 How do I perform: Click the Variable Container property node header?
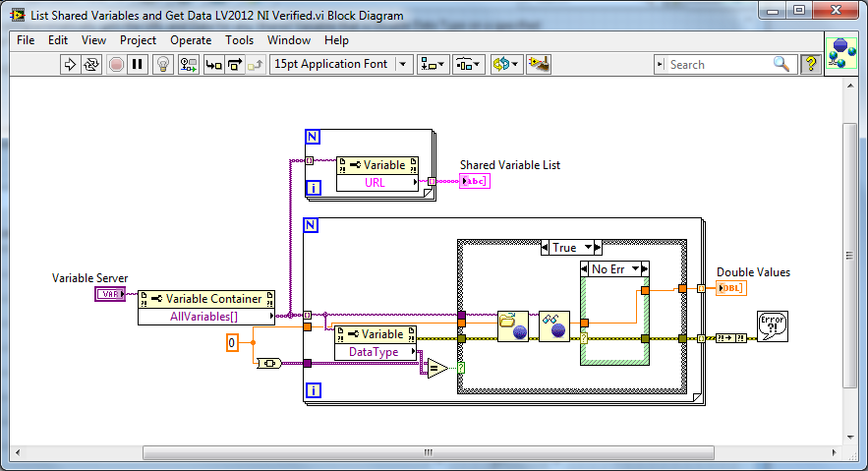[x=206, y=299]
